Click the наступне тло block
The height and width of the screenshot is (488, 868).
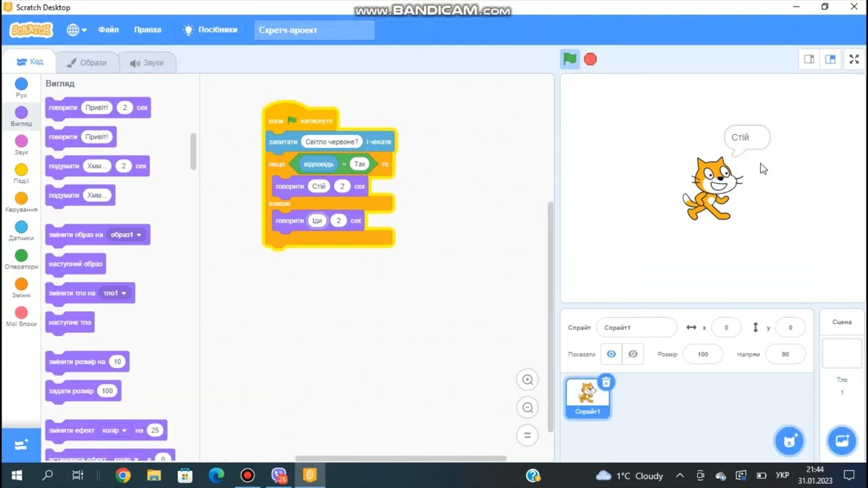tap(70, 323)
